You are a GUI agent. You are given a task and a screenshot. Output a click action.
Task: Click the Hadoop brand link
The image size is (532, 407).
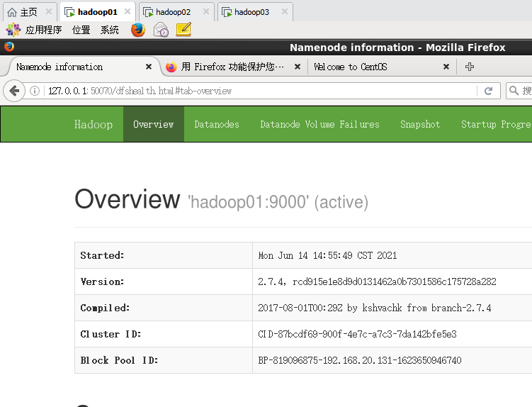tap(94, 124)
